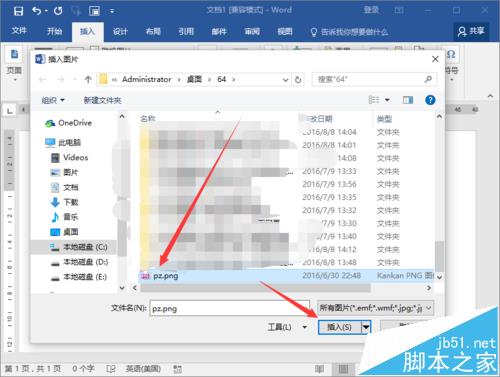Screen dimensions: 500x377
Task: Switch to the 插入 ribbon tab
Action: (88, 32)
